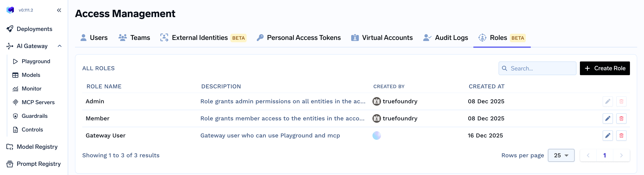Delete the Gateway User role
644x175 pixels.
click(621, 136)
